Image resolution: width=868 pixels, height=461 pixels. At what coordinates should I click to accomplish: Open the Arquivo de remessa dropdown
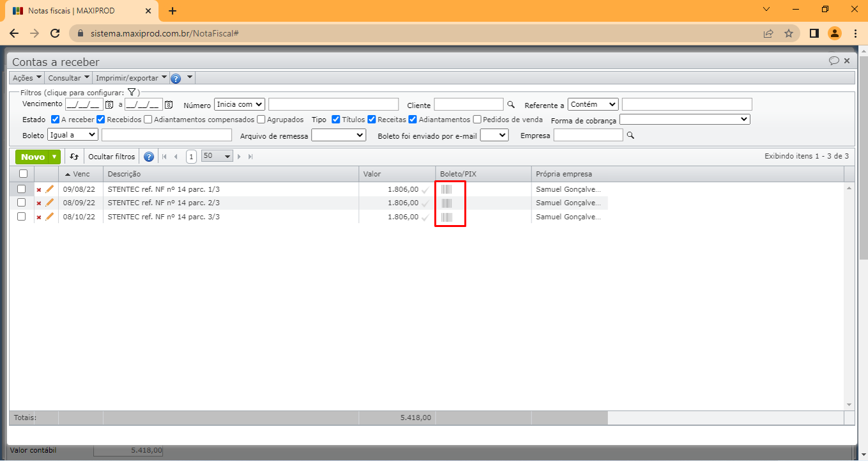tap(339, 135)
